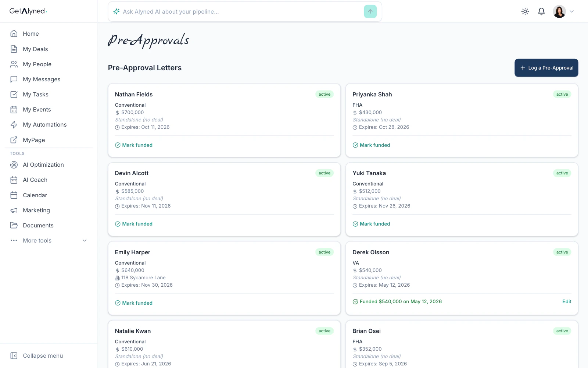
Task: Open AI Optimization target icon
Action: [x=14, y=164]
